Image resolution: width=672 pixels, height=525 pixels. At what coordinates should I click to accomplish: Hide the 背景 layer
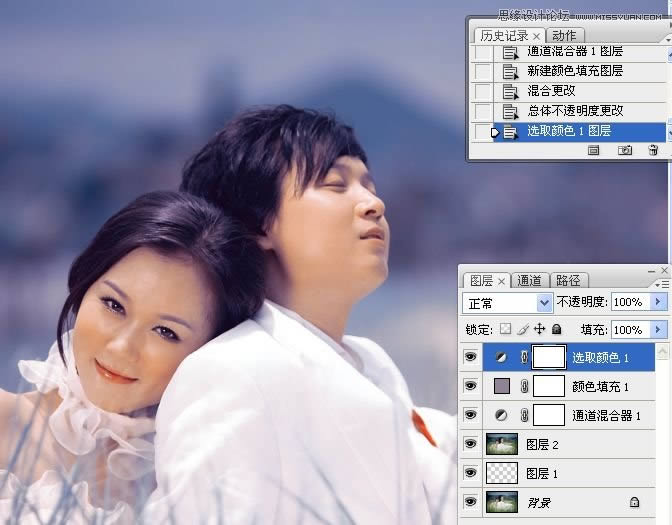click(471, 502)
